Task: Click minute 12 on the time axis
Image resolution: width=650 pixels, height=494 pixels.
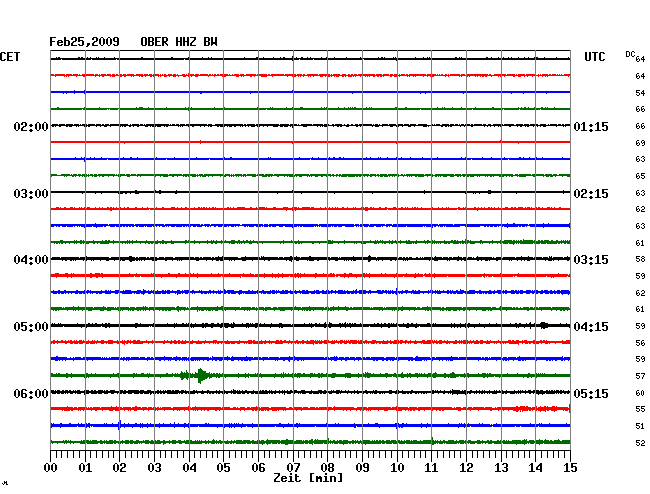Action: pos(466,467)
